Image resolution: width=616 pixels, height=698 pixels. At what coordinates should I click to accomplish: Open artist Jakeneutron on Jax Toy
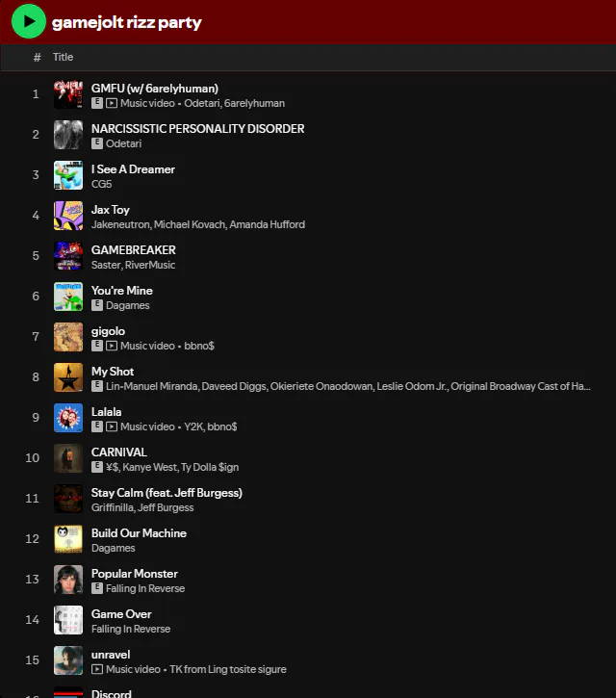point(120,224)
